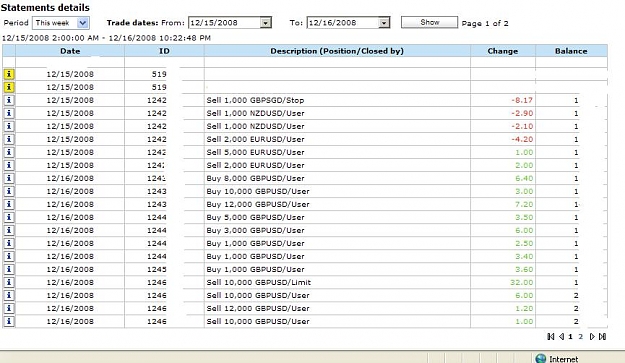Click the Statements details heading

[x=45, y=8]
